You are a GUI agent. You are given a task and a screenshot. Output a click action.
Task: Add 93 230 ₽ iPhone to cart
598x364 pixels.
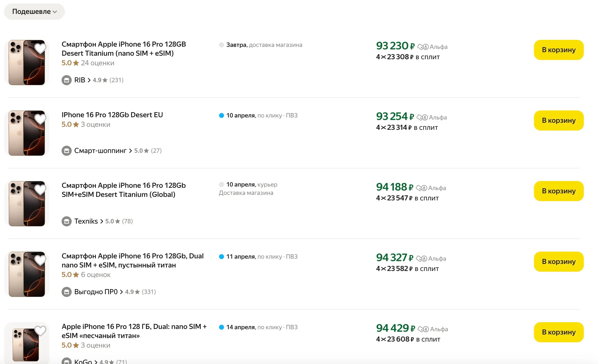pos(559,50)
